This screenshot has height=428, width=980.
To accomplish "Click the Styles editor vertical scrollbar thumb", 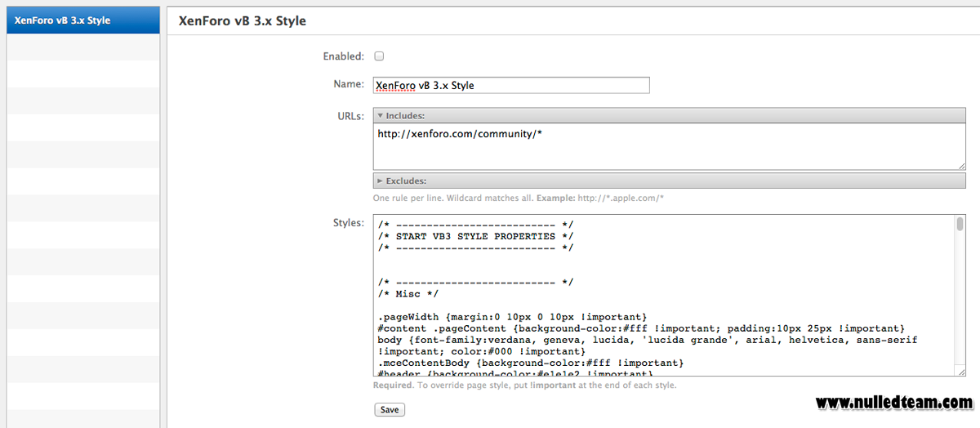I will pyautogui.click(x=960, y=224).
